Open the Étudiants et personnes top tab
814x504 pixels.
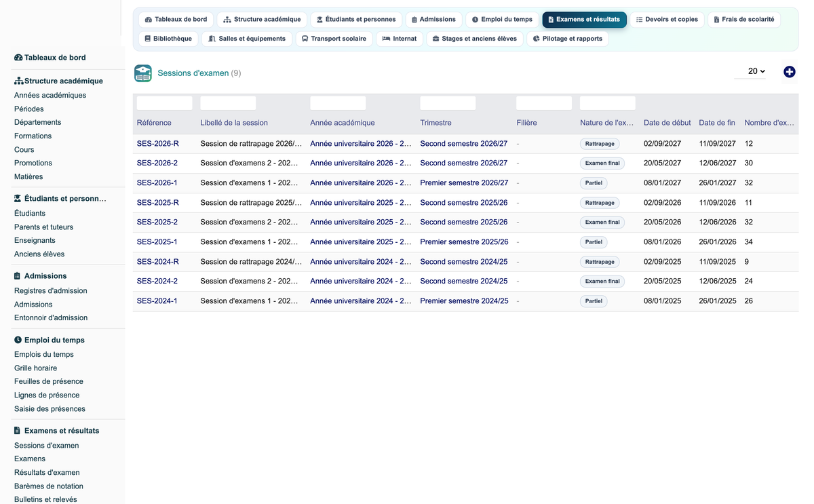pyautogui.click(x=356, y=20)
